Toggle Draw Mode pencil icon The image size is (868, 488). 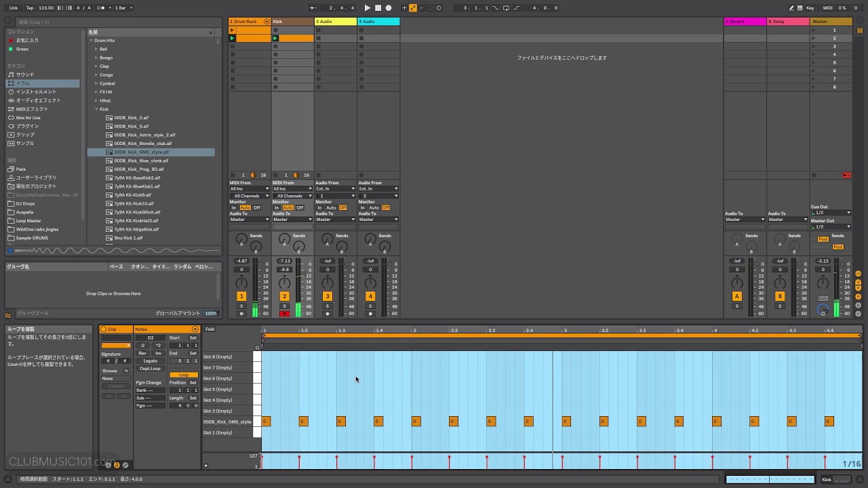[793, 7]
